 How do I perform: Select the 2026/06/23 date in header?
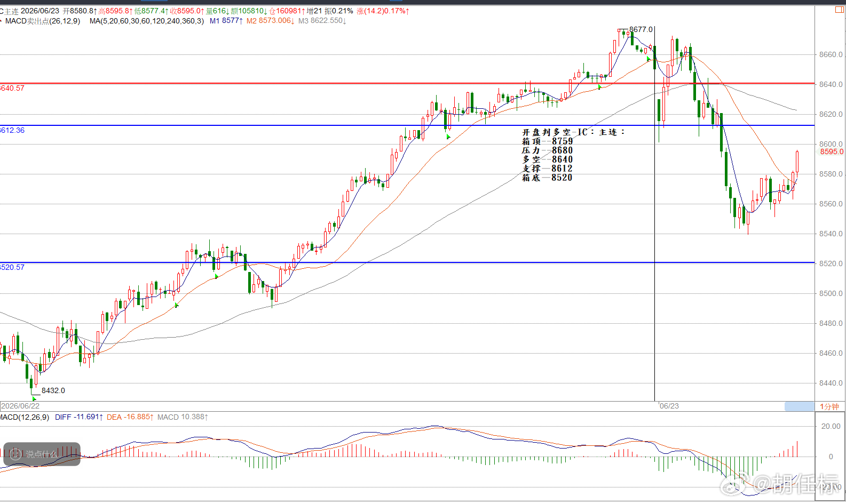pyautogui.click(x=39, y=11)
